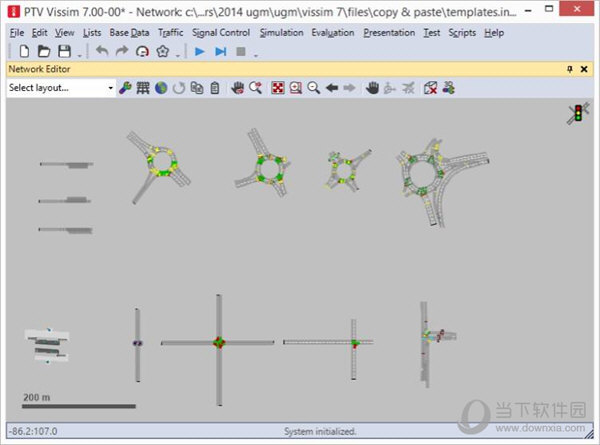Open the View menu

(64, 33)
